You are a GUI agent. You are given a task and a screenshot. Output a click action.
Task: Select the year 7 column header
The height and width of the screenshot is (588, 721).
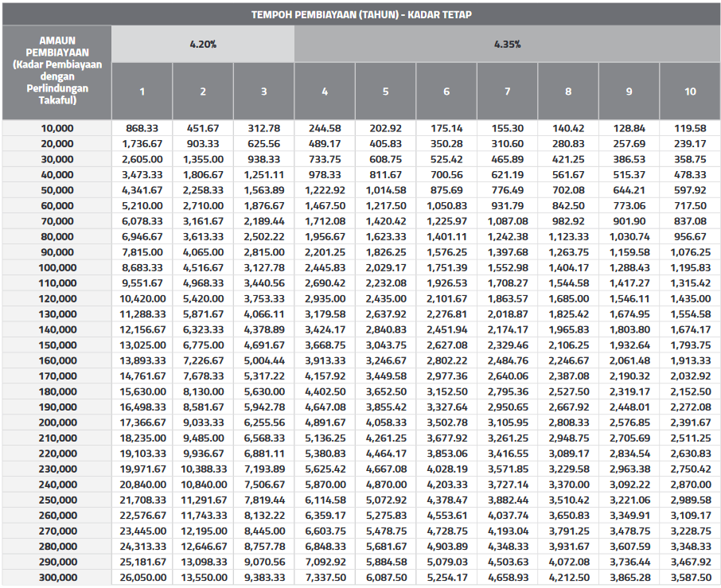click(x=507, y=91)
